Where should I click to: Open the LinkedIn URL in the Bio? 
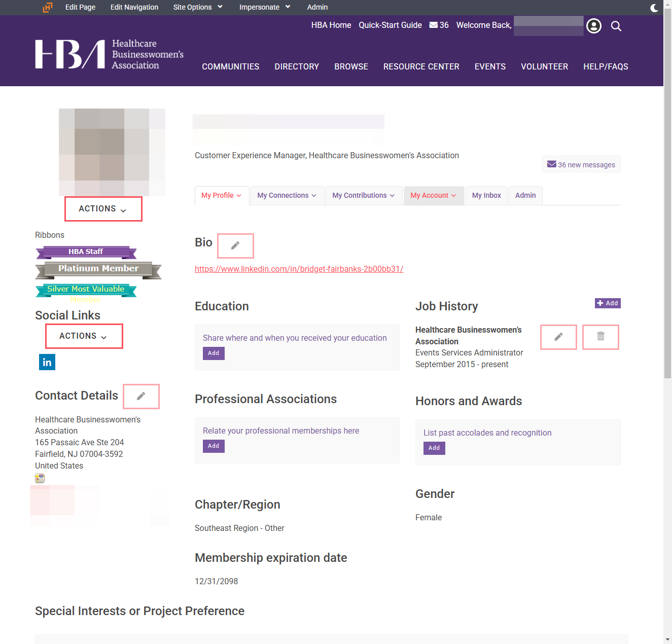coord(299,269)
